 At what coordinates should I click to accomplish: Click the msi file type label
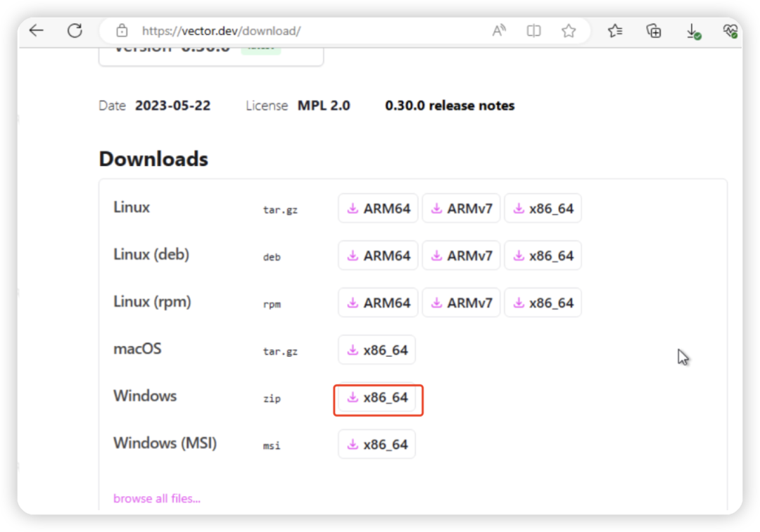[x=272, y=445]
